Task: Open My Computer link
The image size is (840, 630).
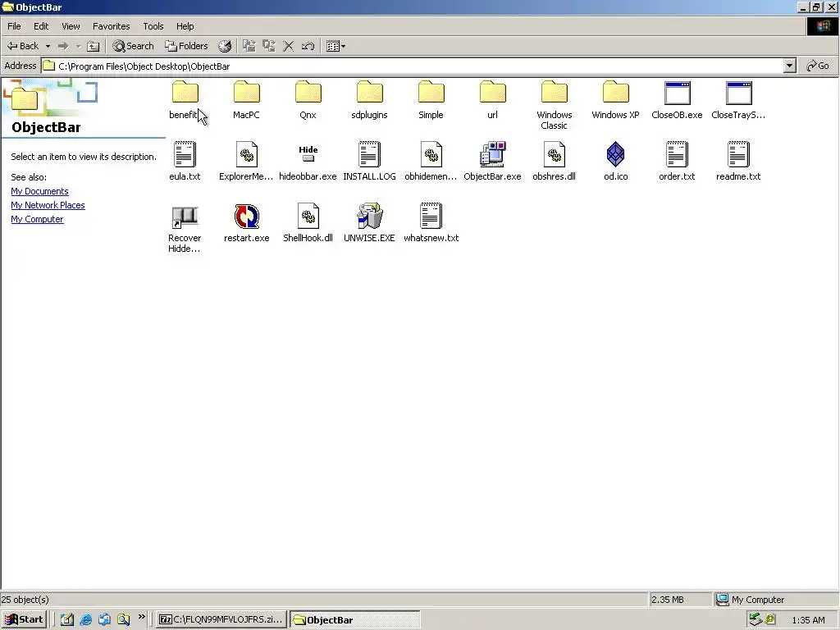Action: pos(37,219)
